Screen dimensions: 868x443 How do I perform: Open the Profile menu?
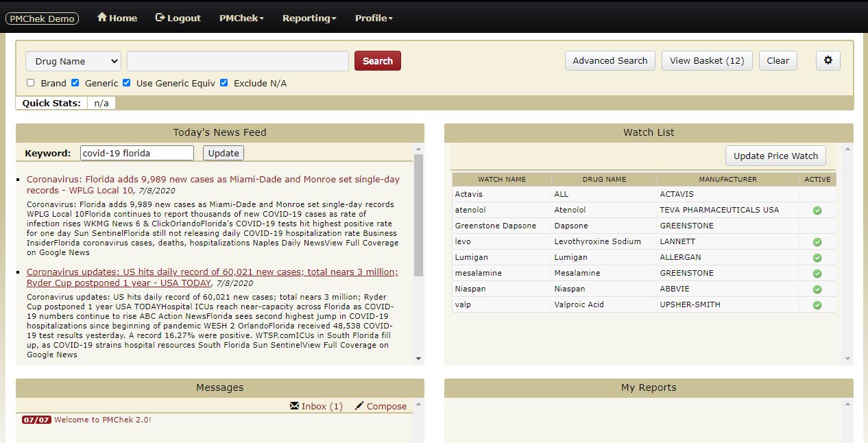[374, 19]
